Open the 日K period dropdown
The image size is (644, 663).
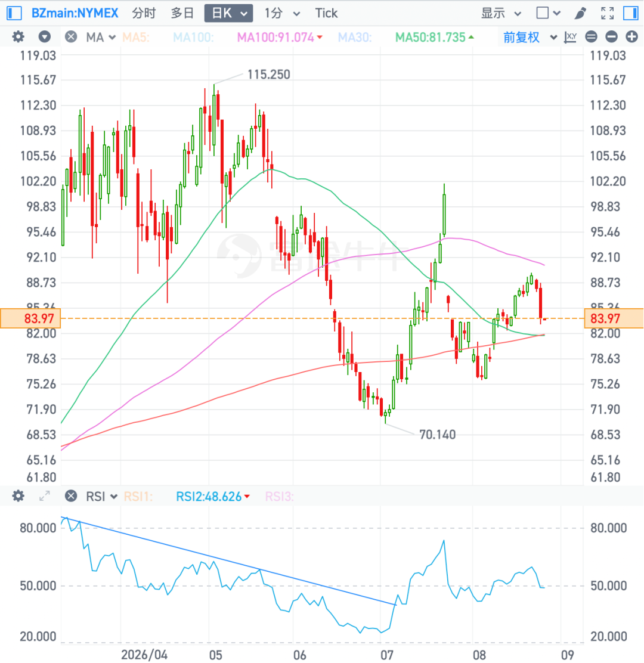click(x=229, y=13)
